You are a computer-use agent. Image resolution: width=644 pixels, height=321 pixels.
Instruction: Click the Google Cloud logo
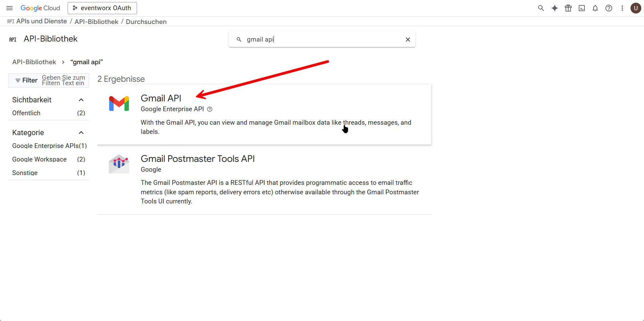point(40,8)
